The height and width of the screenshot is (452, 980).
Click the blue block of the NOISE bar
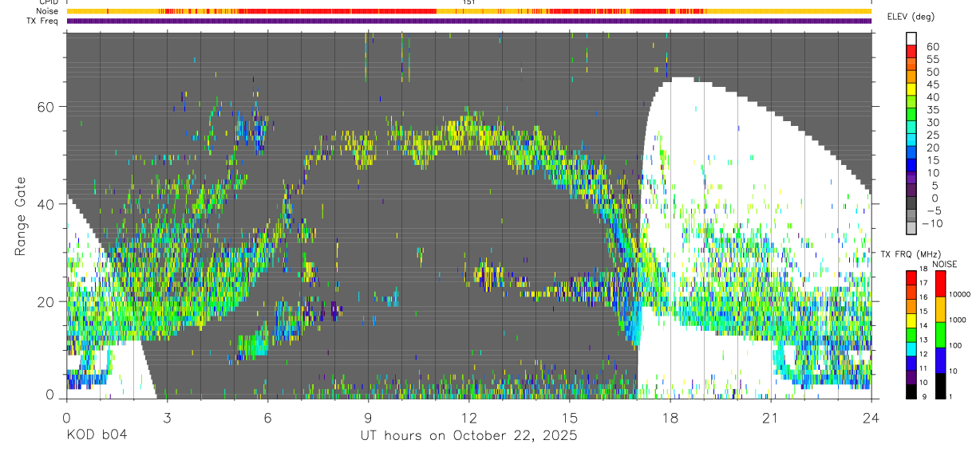coord(940,360)
